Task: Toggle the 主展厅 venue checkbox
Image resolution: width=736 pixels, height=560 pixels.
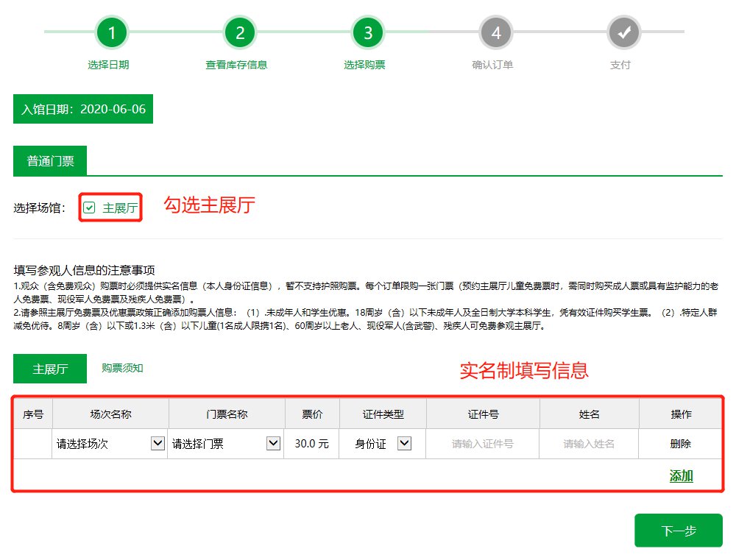Action: click(89, 208)
